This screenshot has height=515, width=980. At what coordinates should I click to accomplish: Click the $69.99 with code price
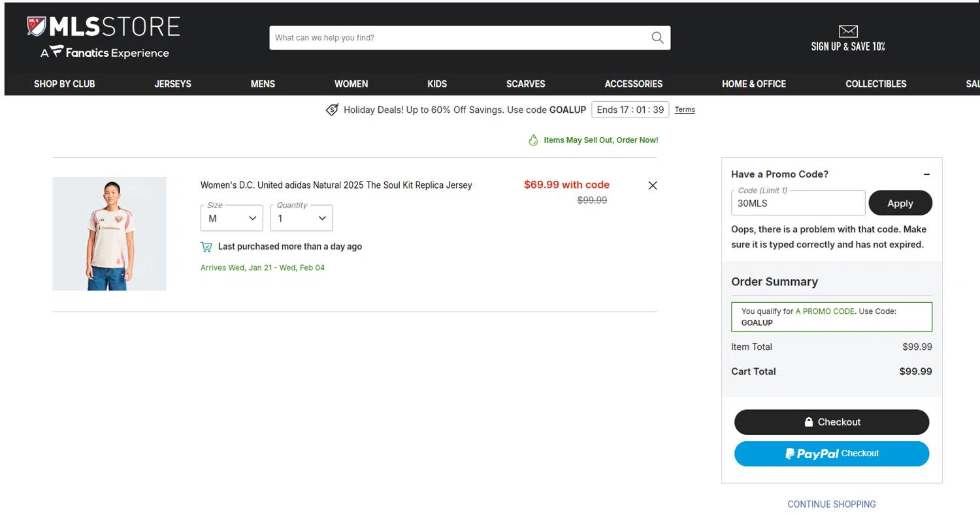pyautogui.click(x=566, y=185)
